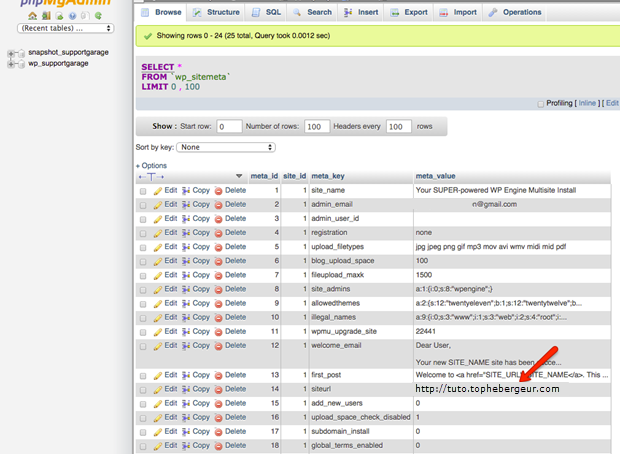
Task: Open the Insert tab
Action: tap(361, 12)
